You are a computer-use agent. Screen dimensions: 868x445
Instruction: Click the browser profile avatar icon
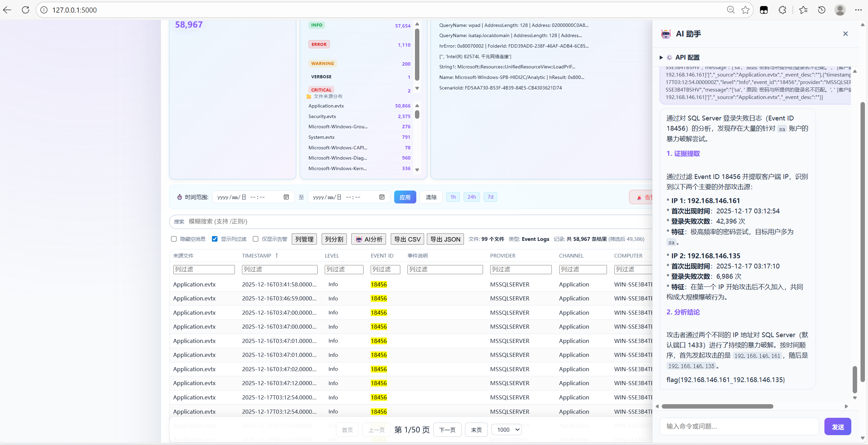click(840, 10)
